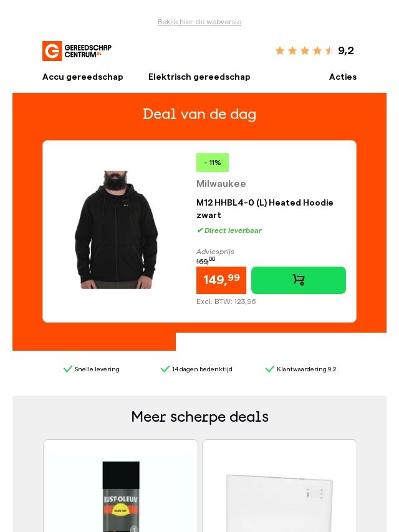Open the Bekijk hier de webversie link
Viewport: 399px width, 532px height.
click(x=199, y=22)
